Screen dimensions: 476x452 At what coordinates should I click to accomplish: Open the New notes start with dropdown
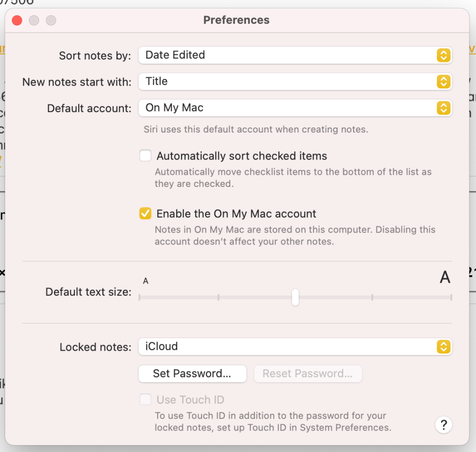(x=295, y=81)
